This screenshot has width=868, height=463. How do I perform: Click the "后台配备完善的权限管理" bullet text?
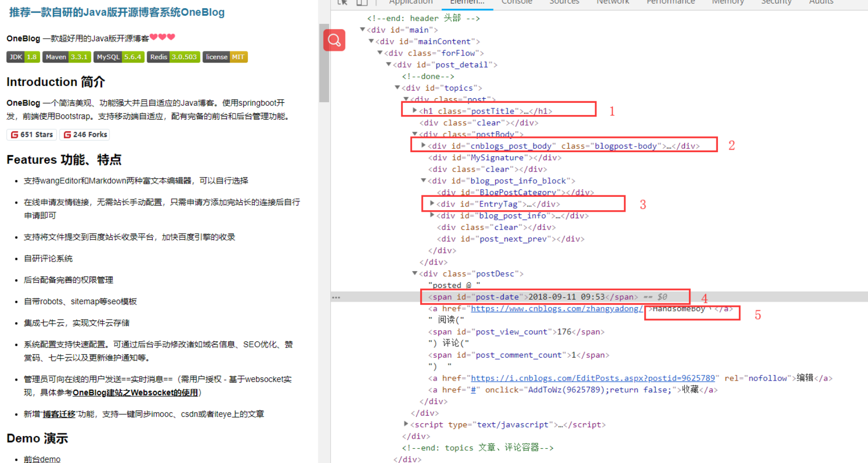point(69,280)
